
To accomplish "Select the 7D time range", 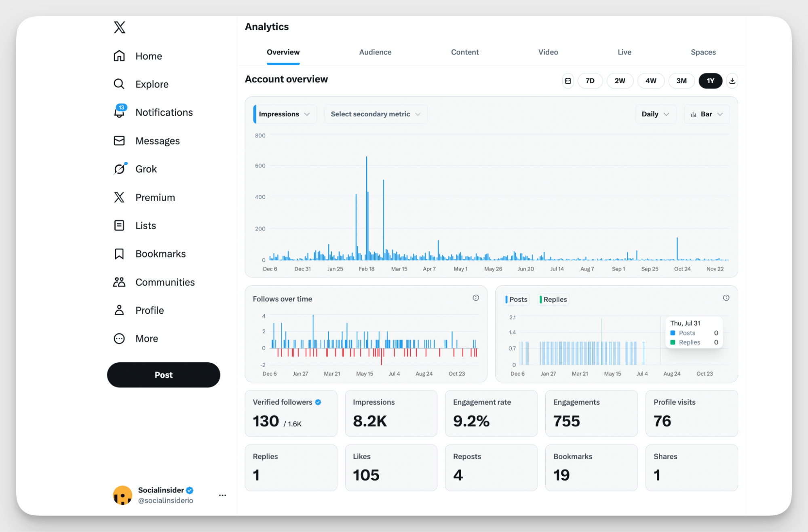I will click(x=590, y=81).
